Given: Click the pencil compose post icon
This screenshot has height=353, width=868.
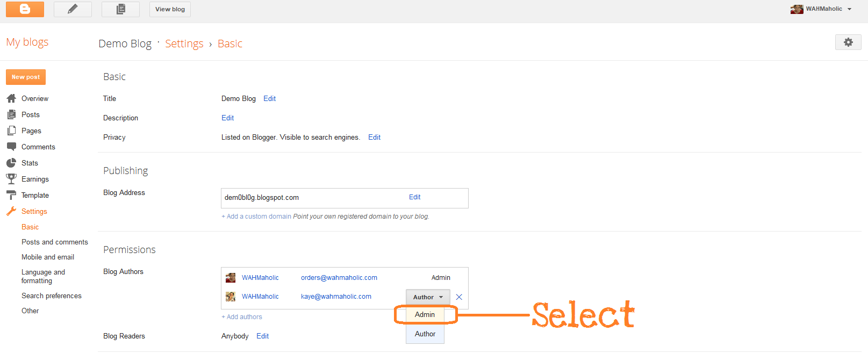Looking at the screenshot, I should click(73, 9).
